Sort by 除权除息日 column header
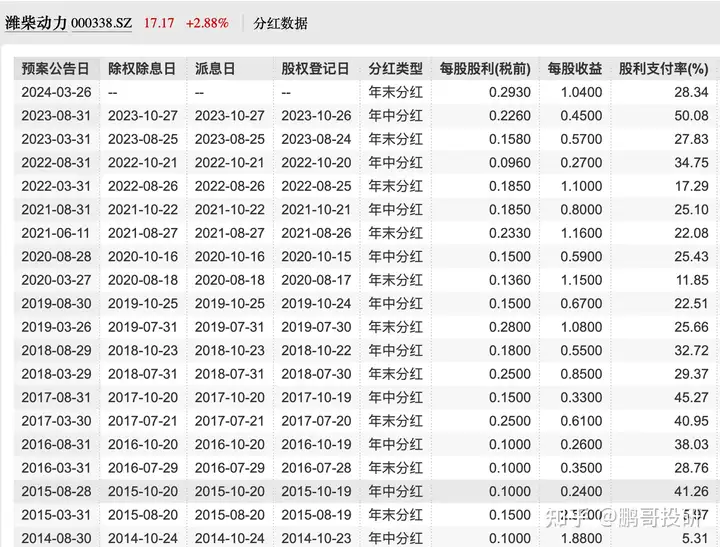 coord(142,69)
